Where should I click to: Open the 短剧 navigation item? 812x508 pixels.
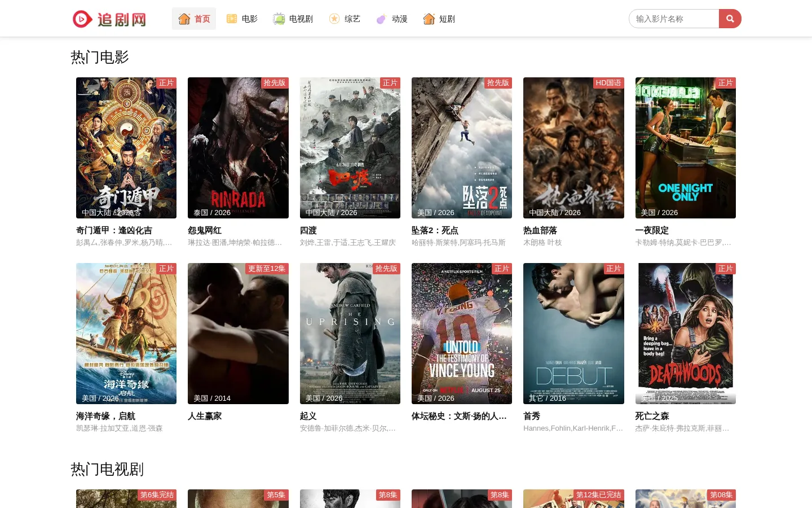pos(439,19)
